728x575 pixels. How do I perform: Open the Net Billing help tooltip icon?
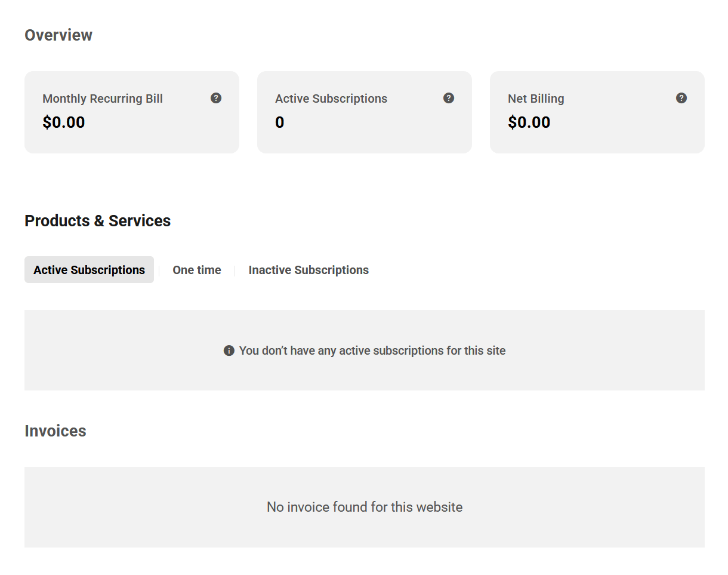(x=681, y=98)
